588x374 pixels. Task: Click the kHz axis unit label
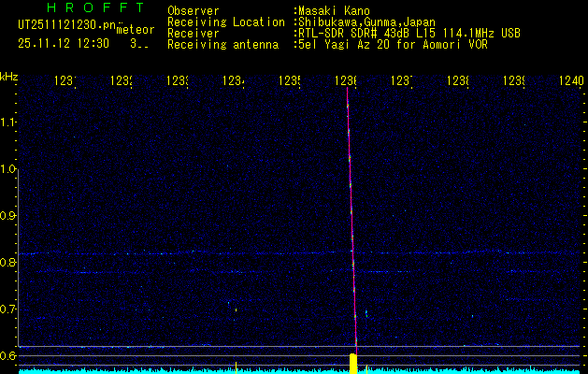(9, 75)
